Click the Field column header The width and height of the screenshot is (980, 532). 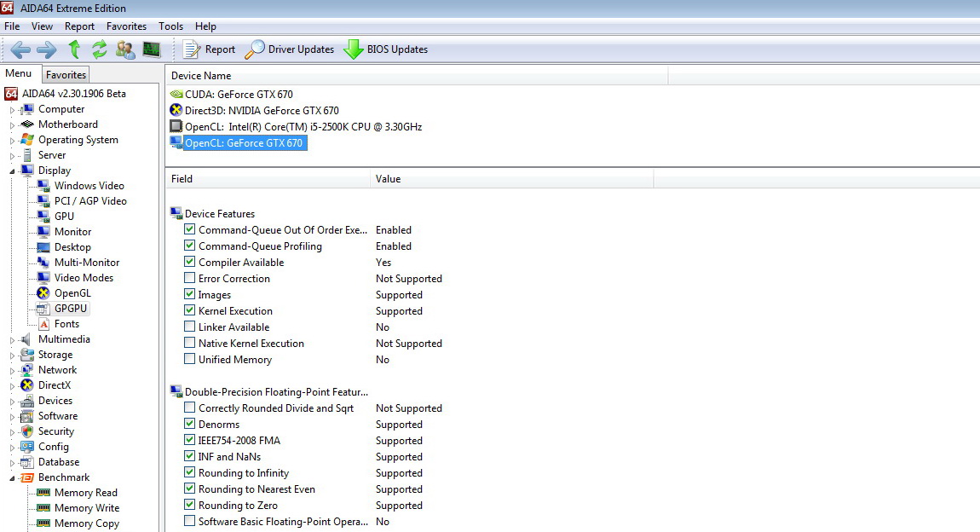pos(268,179)
